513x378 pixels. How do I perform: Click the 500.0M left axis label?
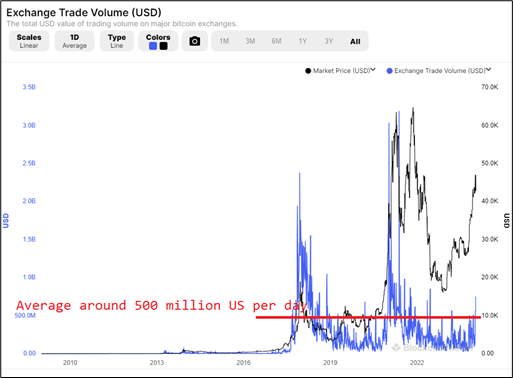(x=25, y=315)
